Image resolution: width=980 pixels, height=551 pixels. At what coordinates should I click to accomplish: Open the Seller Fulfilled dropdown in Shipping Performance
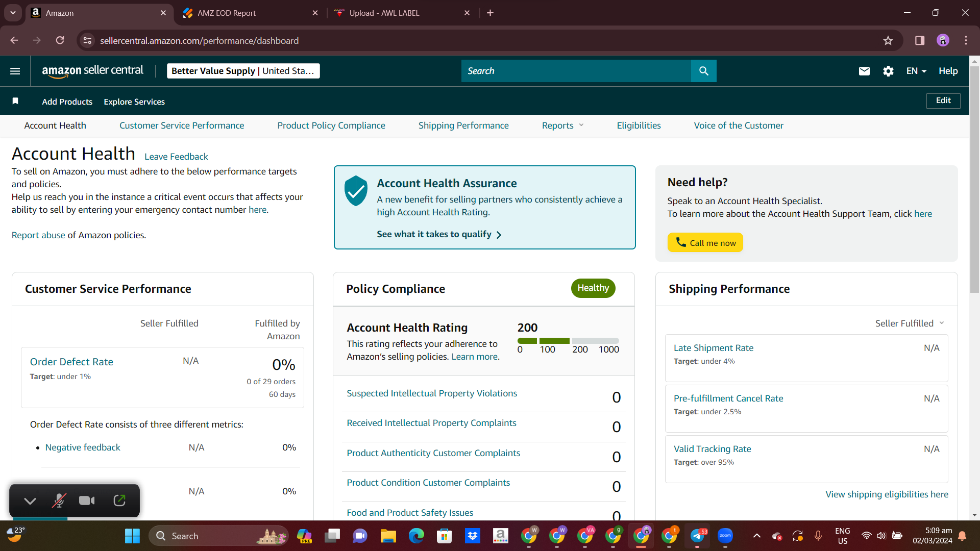tap(910, 323)
